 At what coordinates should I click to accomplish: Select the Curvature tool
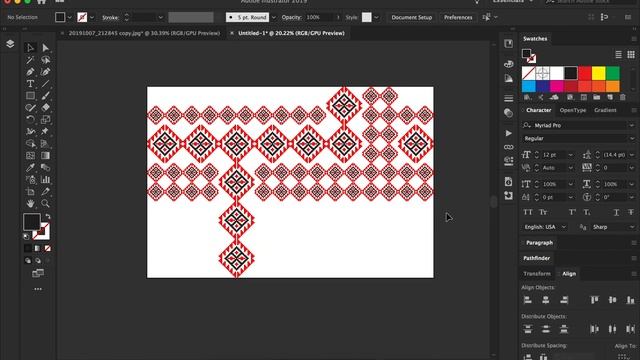tap(45, 72)
